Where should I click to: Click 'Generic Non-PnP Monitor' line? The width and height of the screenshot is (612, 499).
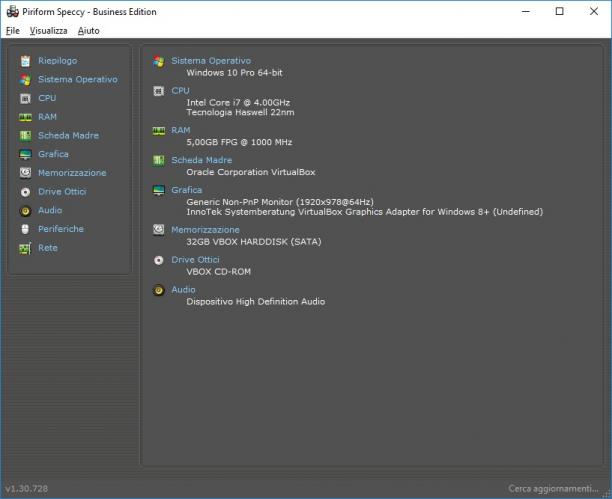pos(280,202)
